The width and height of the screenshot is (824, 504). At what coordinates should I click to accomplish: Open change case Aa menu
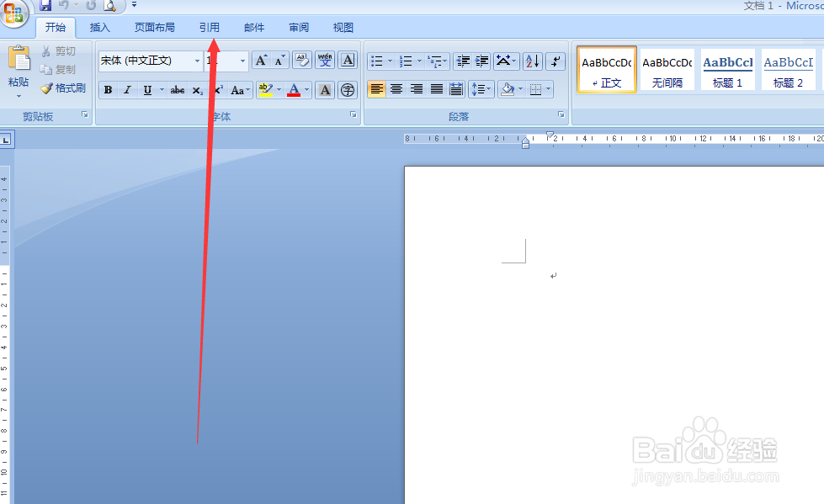pyautogui.click(x=240, y=90)
